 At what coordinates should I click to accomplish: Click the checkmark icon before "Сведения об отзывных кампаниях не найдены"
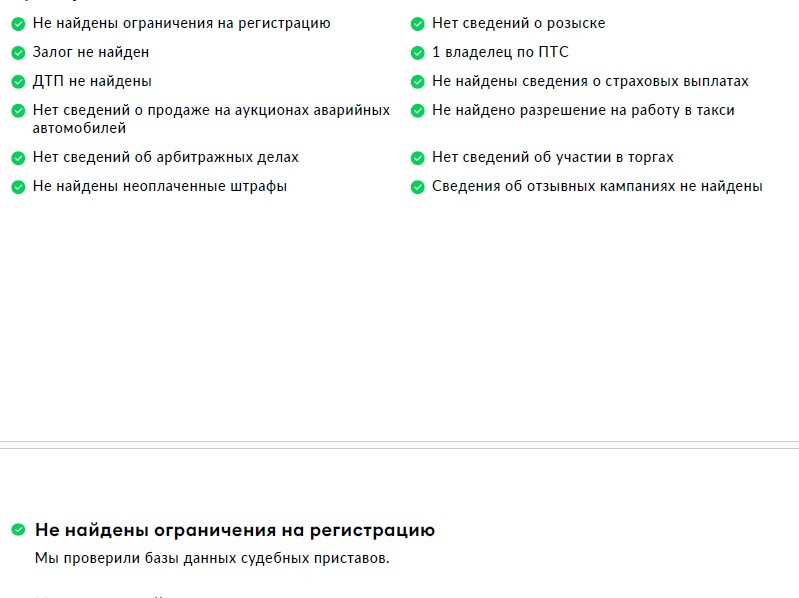click(418, 186)
